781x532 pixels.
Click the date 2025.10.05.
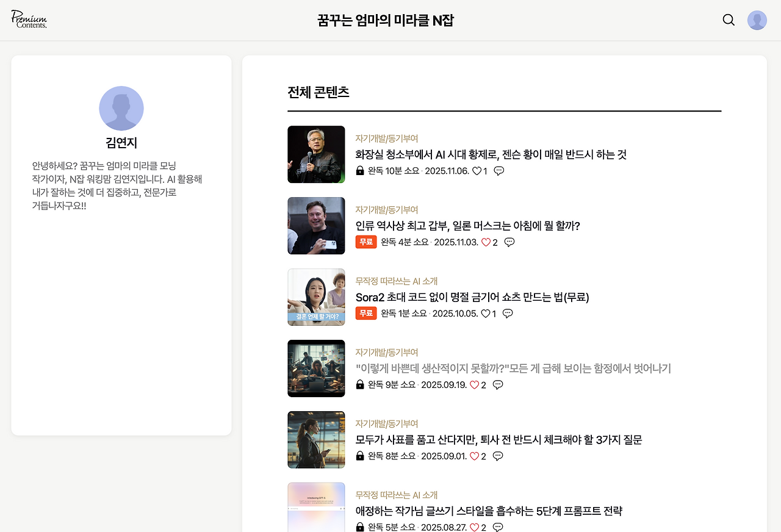click(x=455, y=314)
